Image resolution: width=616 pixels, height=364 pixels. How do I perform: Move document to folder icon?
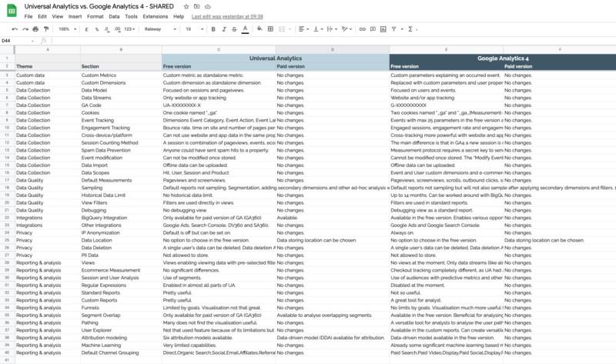197,7
